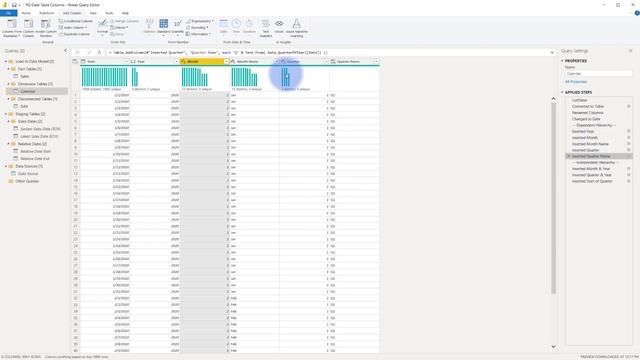
Task: Open the Quarter Name column filter dropdown
Action: pos(376,62)
